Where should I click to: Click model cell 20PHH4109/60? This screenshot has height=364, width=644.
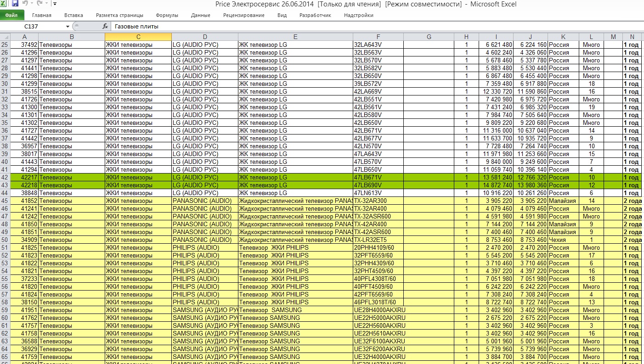tap(378, 247)
